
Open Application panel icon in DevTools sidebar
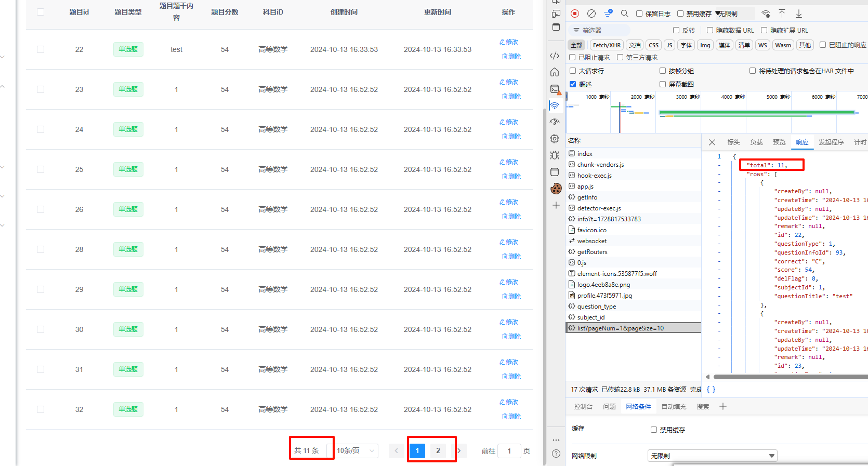click(x=555, y=172)
